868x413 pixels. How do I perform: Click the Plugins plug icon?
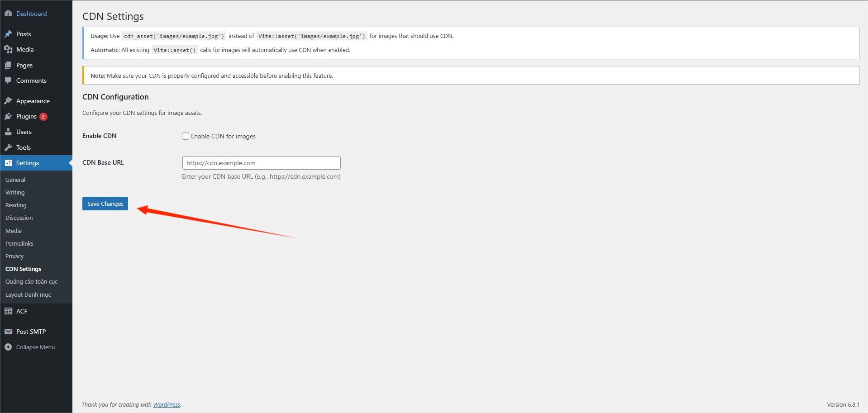pyautogui.click(x=8, y=116)
